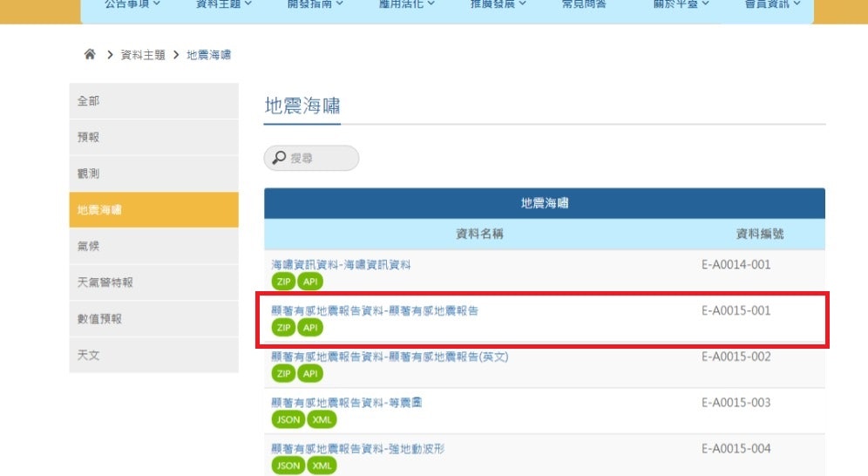Expand the 會員資訊 nav dropdown

point(773,3)
